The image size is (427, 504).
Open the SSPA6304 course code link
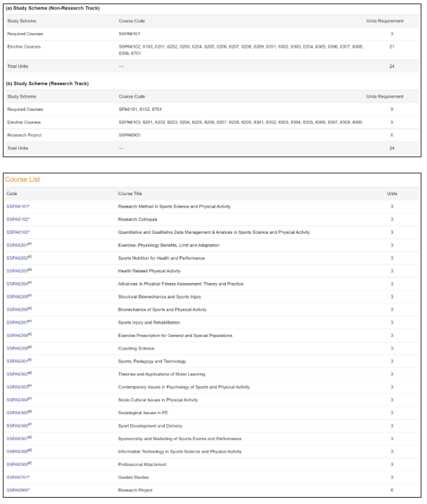point(18,400)
